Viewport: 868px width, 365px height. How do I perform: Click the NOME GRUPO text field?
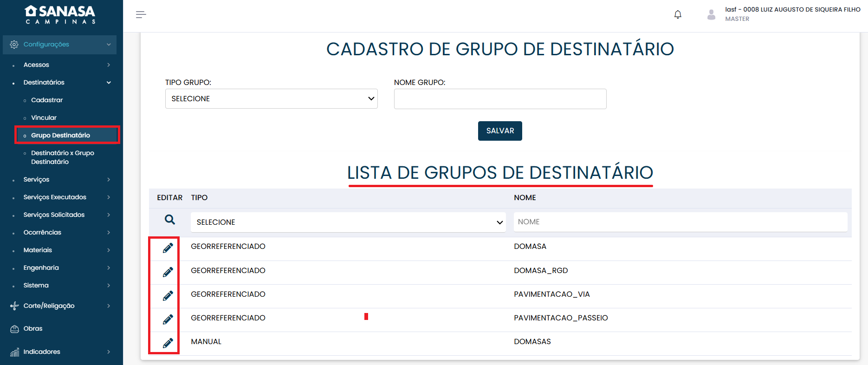tap(500, 99)
